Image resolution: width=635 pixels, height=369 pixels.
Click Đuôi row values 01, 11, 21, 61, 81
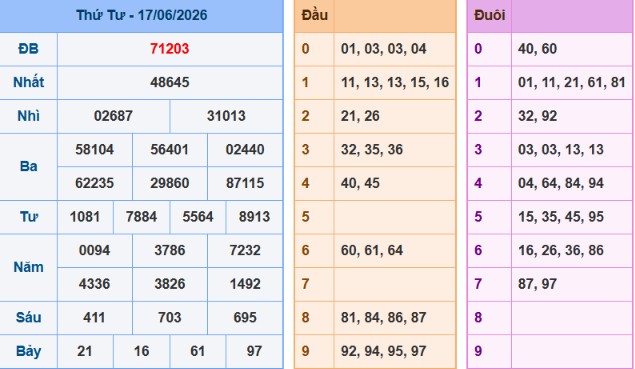572,83
